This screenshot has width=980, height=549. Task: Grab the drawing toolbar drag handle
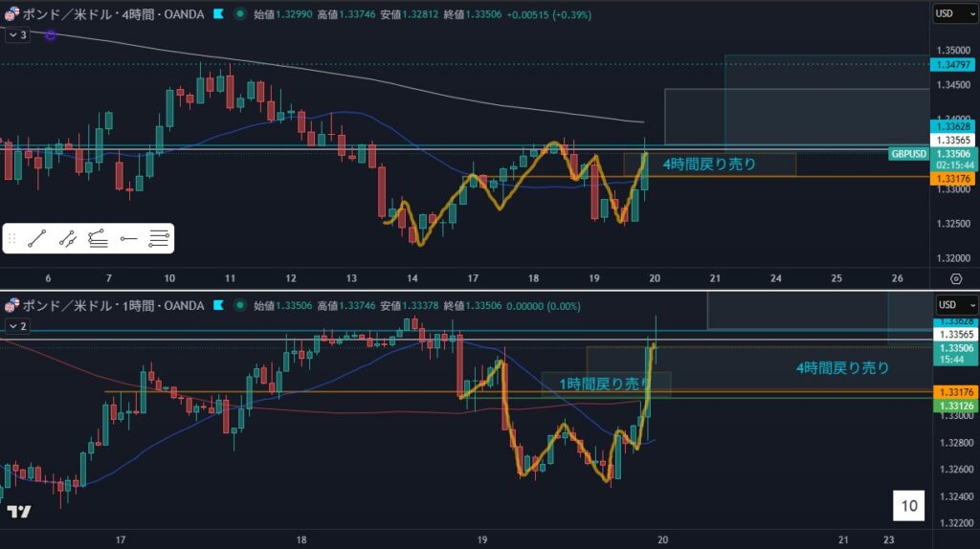[12, 239]
